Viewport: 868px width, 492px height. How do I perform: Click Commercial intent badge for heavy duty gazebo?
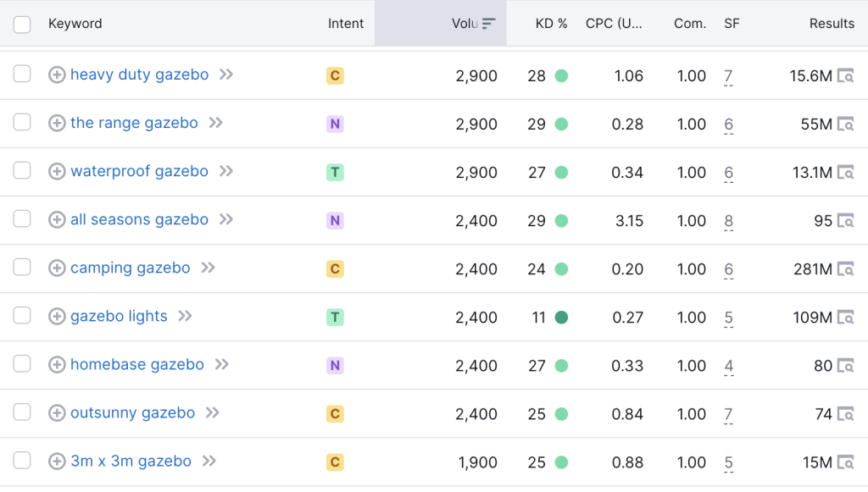[335, 75]
